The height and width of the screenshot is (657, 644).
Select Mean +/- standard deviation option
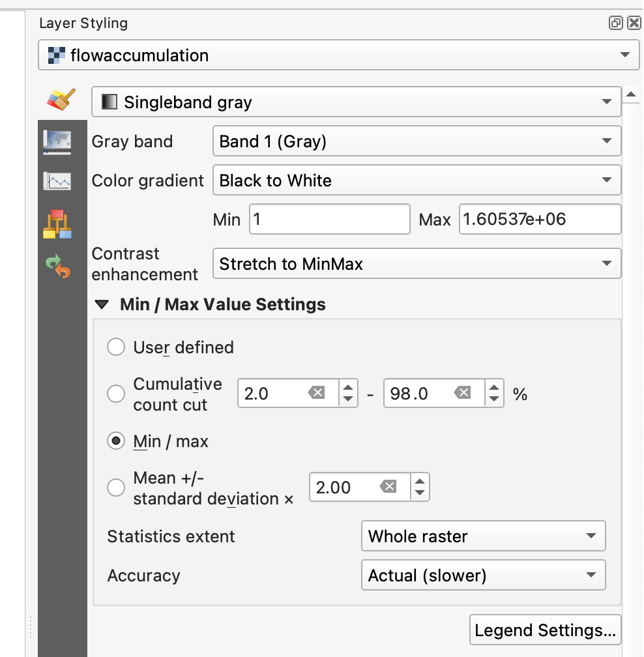pyautogui.click(x=116, y=488)
